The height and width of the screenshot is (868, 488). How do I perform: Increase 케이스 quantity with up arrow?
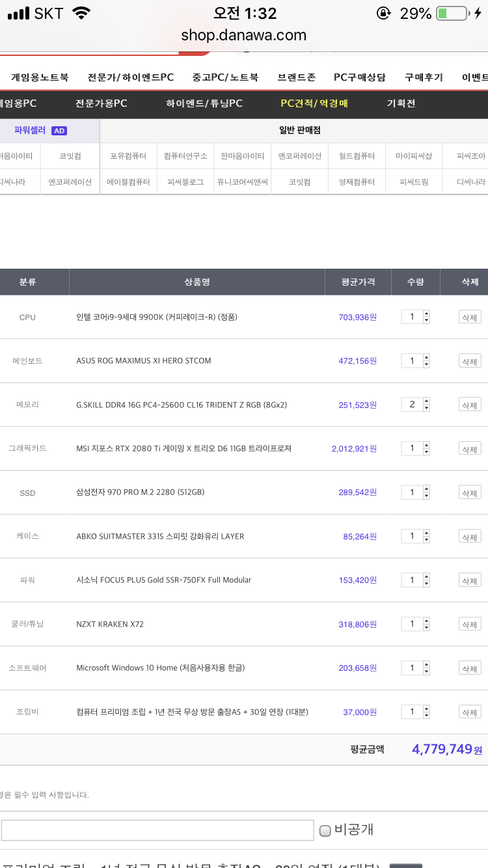point(426,533)
